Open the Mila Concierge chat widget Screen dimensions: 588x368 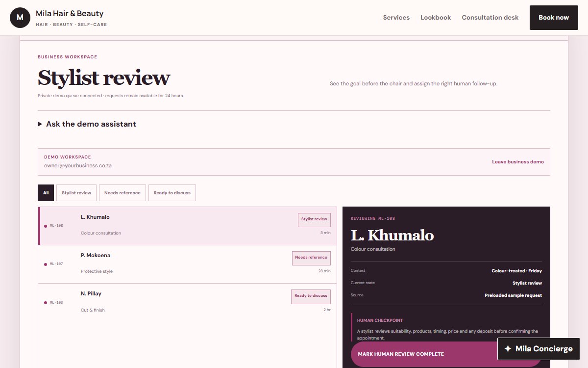click(x=539, y=349)
